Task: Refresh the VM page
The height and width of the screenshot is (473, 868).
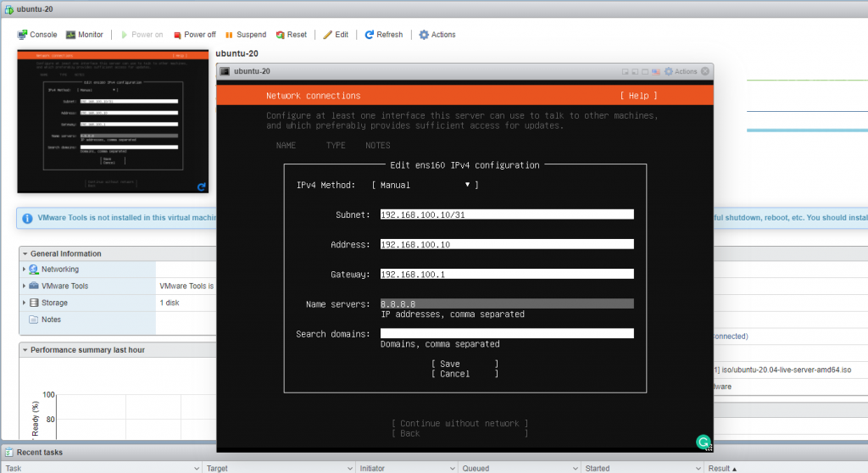Action: coord(384,35)
